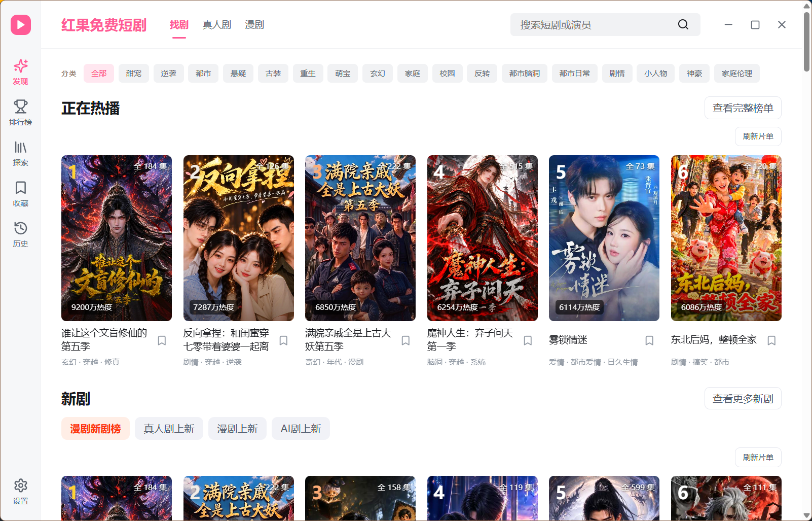
Task: Select the AI剧上新 tab
Action: tap(301, 429)
